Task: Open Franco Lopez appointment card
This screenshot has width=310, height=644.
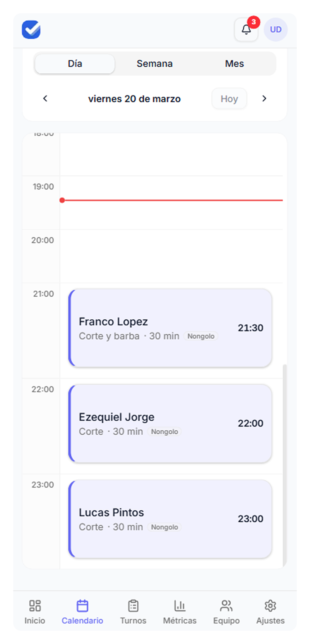Action: point(170,328)
